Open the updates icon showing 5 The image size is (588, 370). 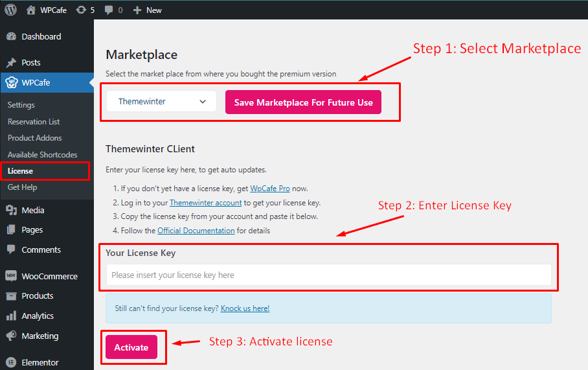tap(81, 10)
